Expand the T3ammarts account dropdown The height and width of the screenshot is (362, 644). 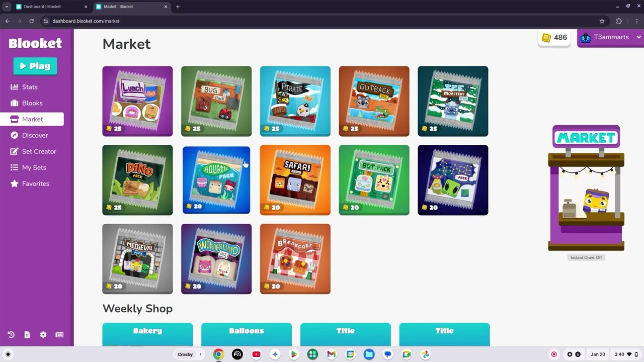coord(638,37)
